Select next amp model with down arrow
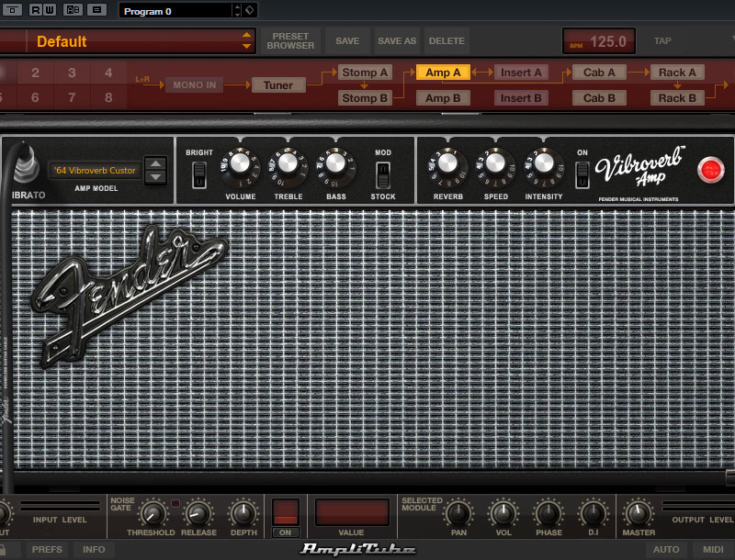This screenshot has width=735, height=560. coord(155,176)
